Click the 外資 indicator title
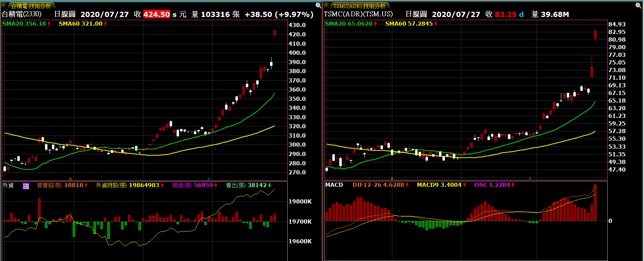Viewport: 644px width, 261px height. (x=8, y=185)
